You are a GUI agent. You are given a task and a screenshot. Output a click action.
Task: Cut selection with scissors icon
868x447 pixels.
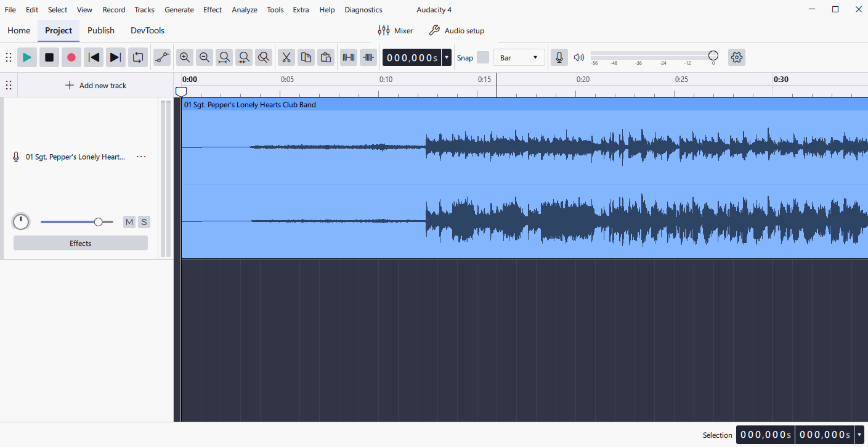(286, 57)
